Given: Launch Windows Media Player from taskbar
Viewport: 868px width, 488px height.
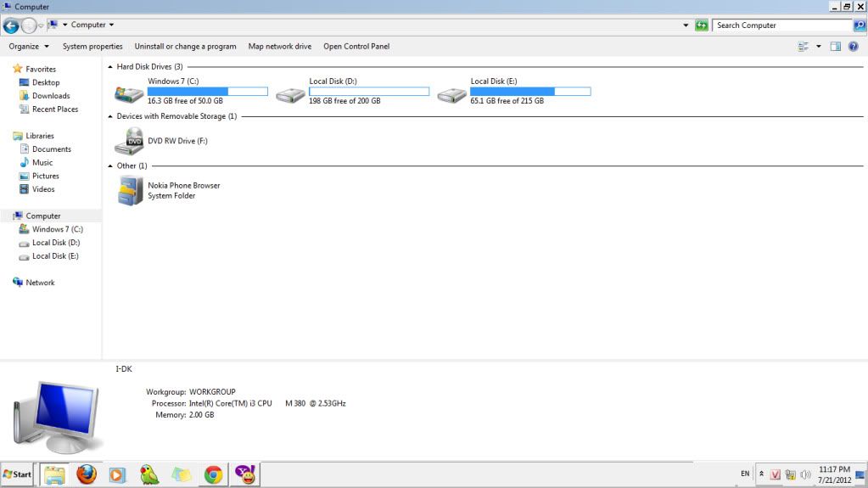Looking at the screenshot, I should (117, 475).
